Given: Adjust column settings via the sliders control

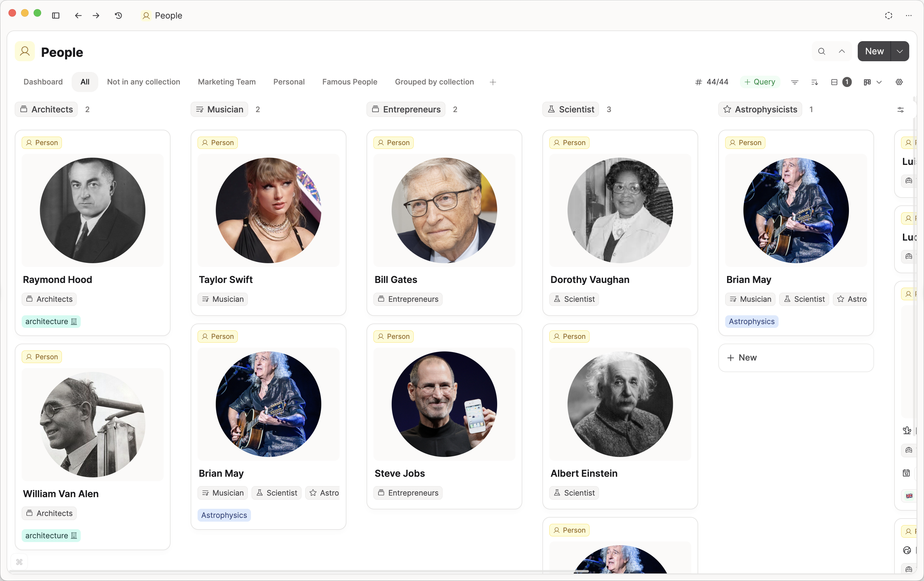Looking at the screenshot, I should pyautogui.click(x=901, y=110).
